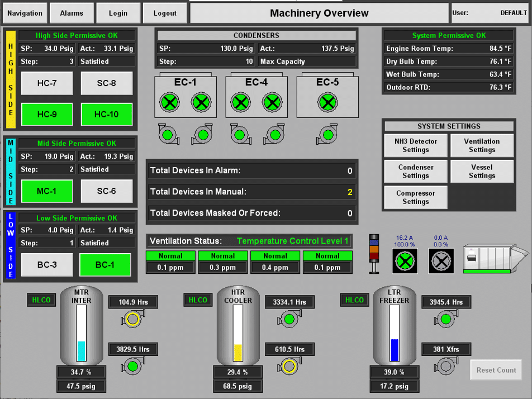Click the MTR INTER level bar
The width and height of the screenshot is (532, 399).
[82, 333]
